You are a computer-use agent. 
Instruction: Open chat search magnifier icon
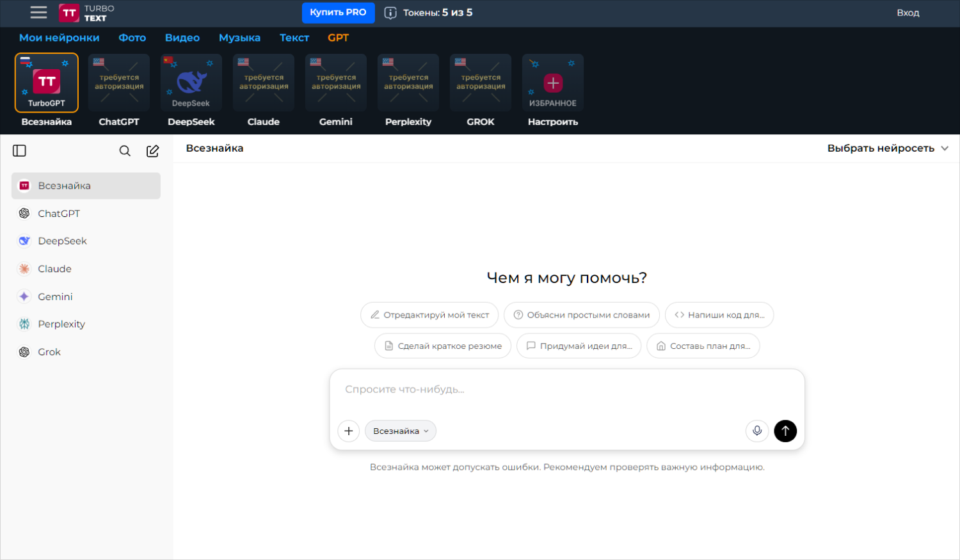click(x=125, y=151)
